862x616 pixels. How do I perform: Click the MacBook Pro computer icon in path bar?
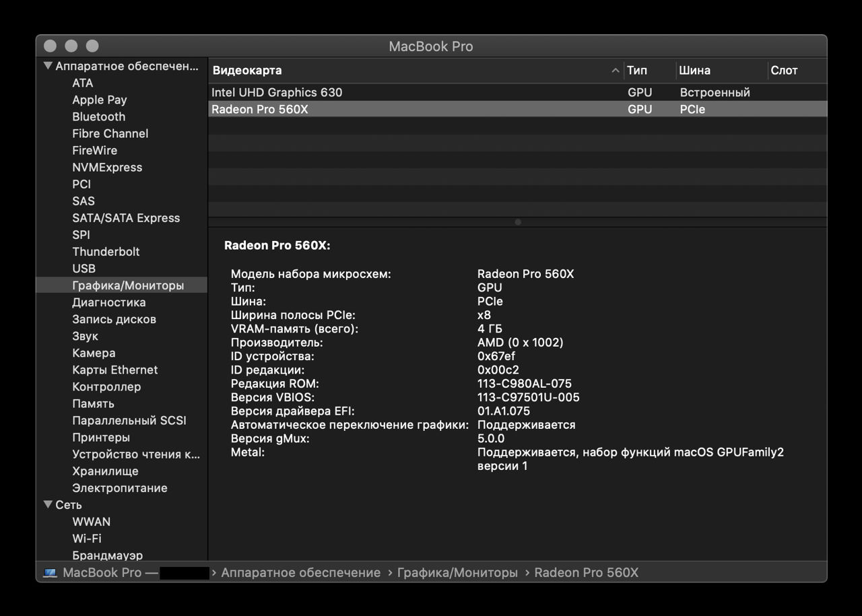pos(51,573)
